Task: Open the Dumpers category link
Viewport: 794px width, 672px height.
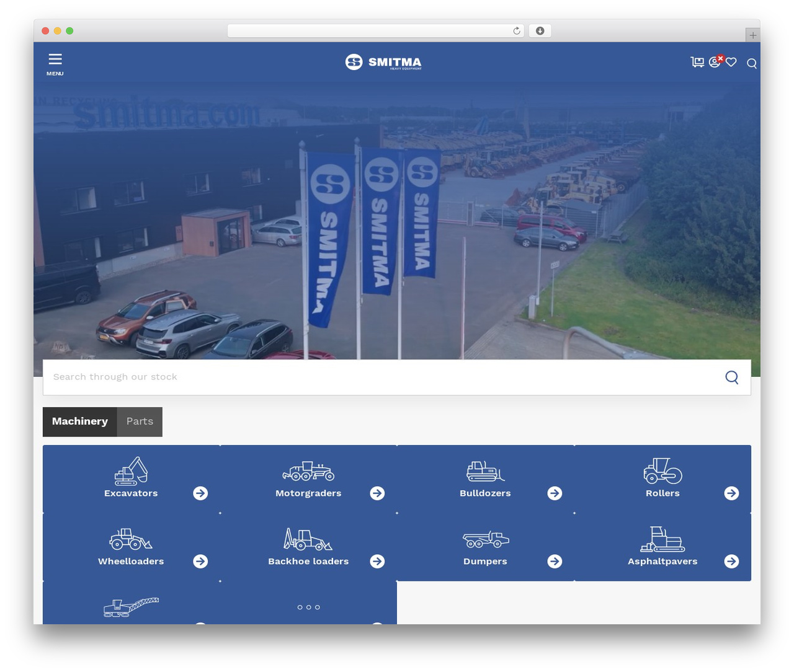Action: 485,562
